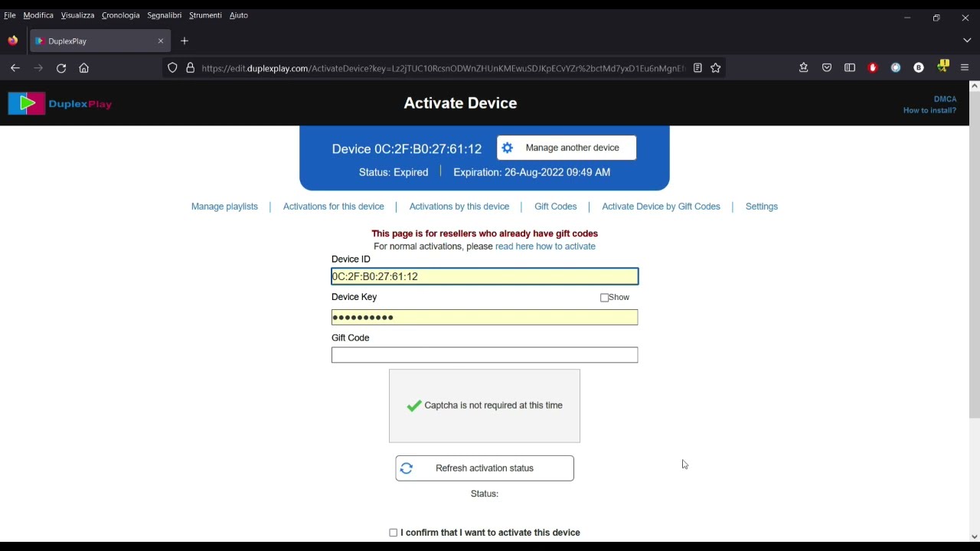Open the browser home page
Image resolution: width=980 pixels, height=551 pixels.
(84, 68)
